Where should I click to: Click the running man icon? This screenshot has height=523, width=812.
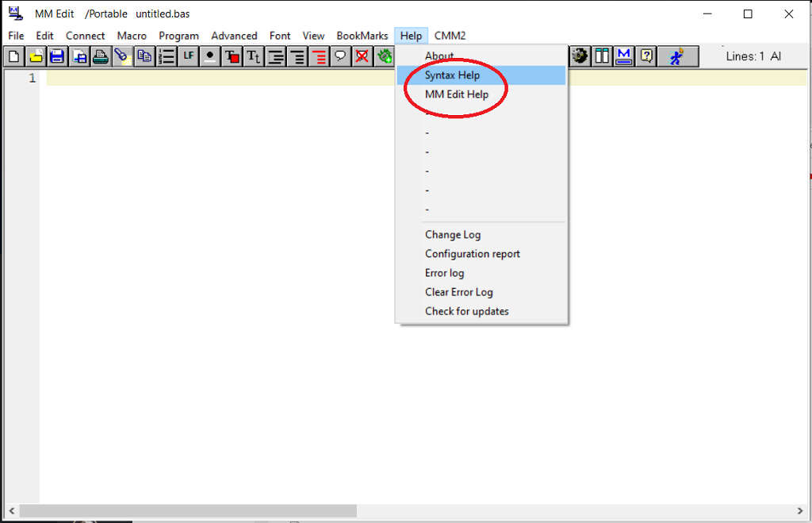tap(676, 56)
